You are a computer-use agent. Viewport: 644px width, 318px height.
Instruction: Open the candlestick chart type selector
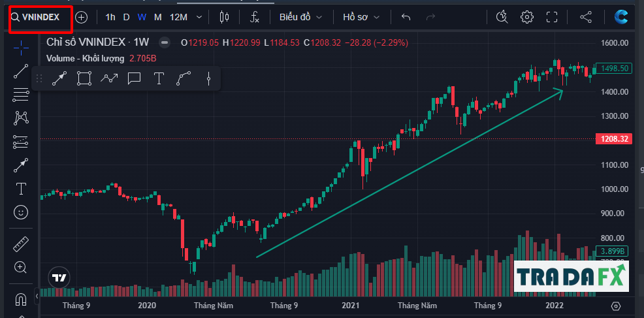pos(224,17)
